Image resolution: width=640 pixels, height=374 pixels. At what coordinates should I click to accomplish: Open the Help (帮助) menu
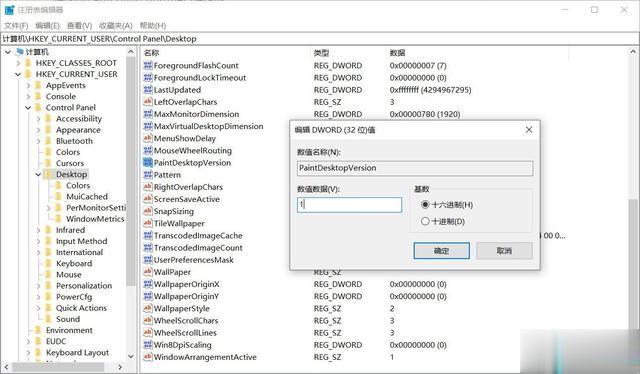153,25
